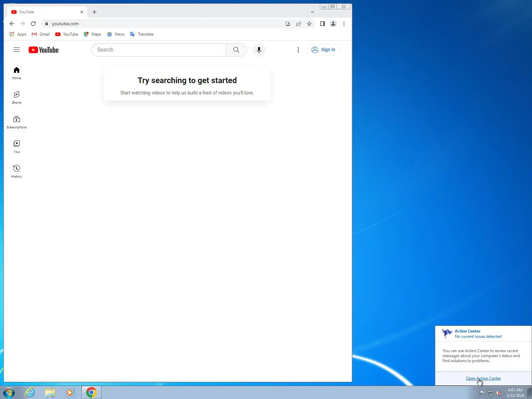
Task: Open the News bookmark
Action: coord(116,34)
